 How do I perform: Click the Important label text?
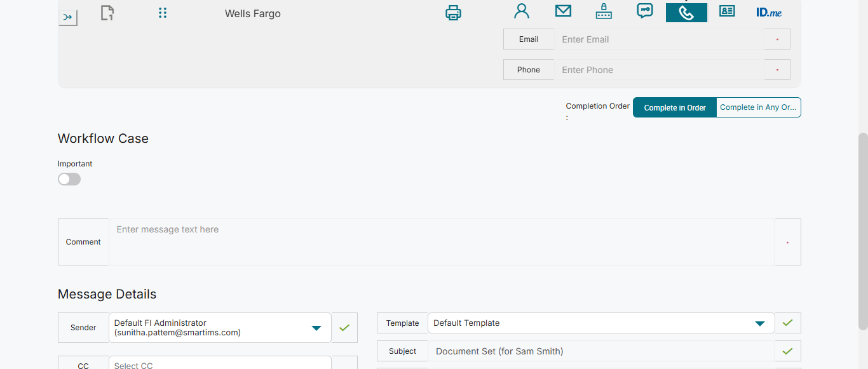(75, 164)
